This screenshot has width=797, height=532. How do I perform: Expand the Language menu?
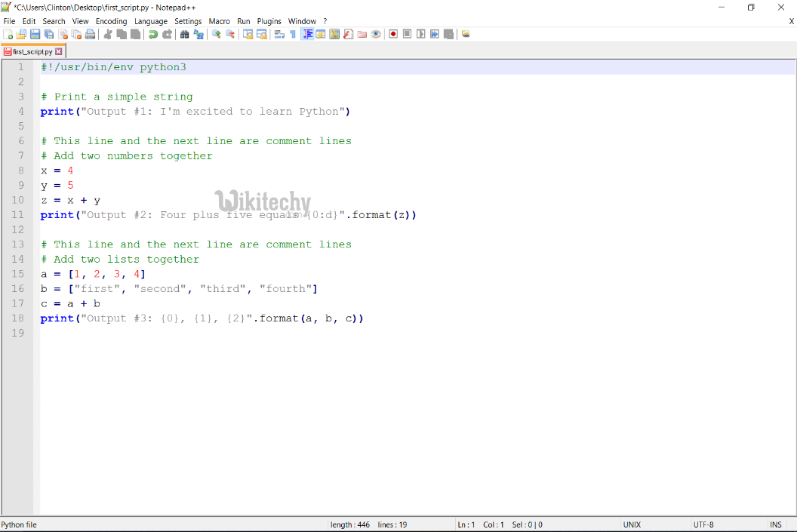151,21
